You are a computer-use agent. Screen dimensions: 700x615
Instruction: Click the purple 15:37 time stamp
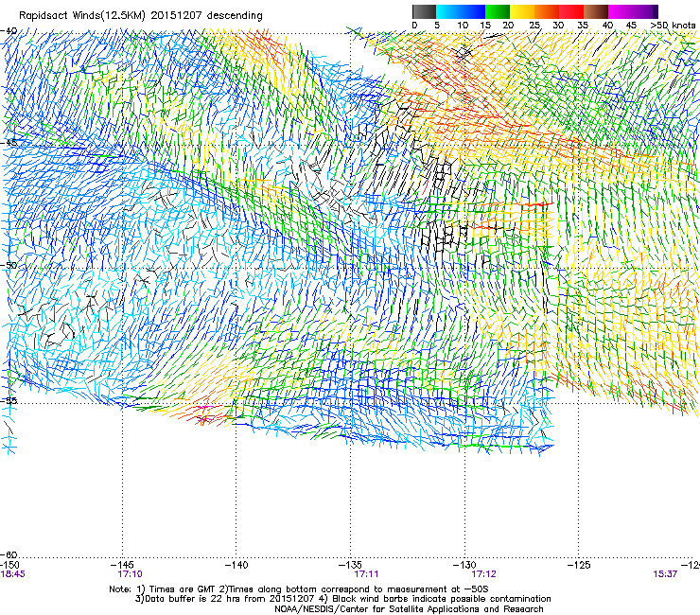pos(665,574)
